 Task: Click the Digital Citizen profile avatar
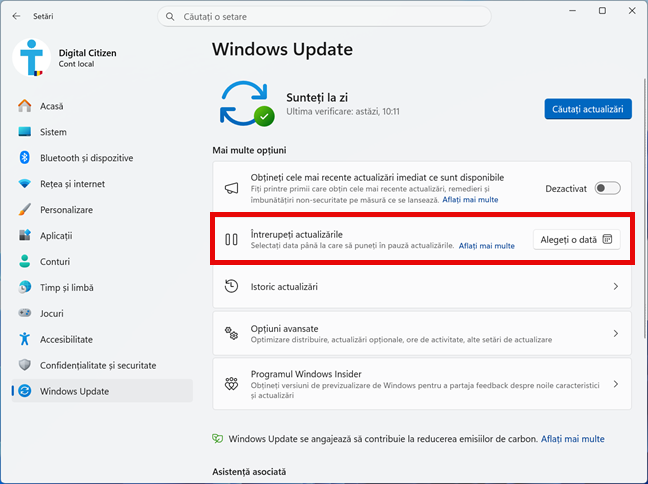click(x=31, y=58)
